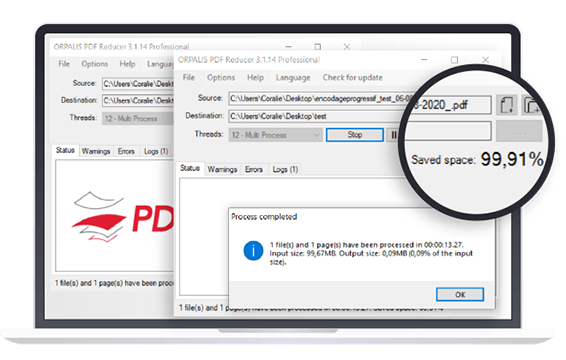Click the Destination path field in the front window
This screenshot has width=566, height=360.
click(x=316, y=116)
